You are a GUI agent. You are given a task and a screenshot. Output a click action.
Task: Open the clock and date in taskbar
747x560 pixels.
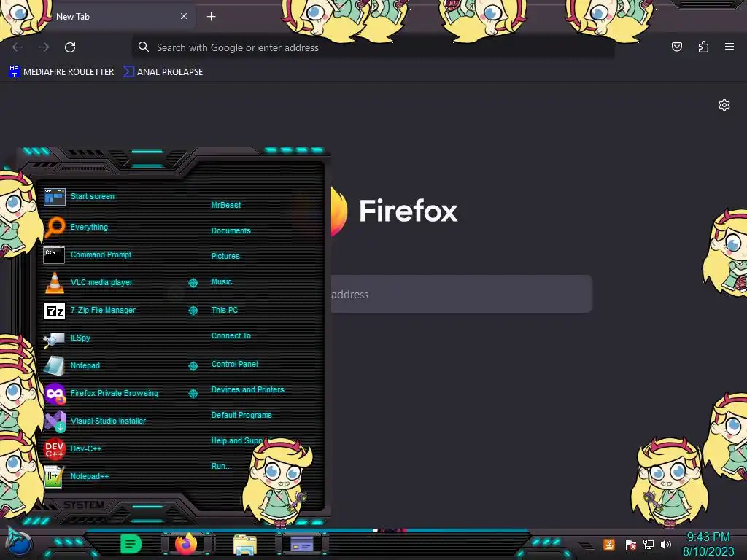pos(708,544)
